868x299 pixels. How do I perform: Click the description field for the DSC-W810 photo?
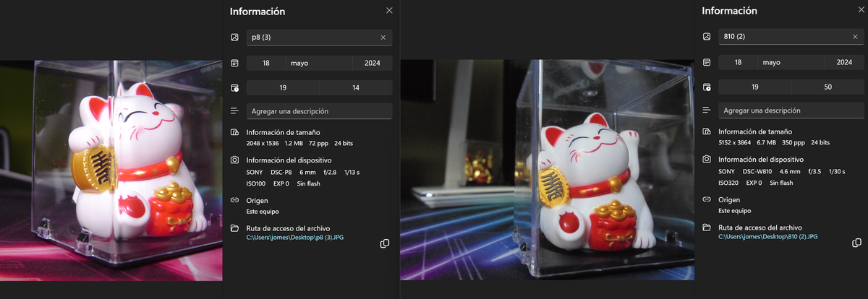tap(790, 111)
